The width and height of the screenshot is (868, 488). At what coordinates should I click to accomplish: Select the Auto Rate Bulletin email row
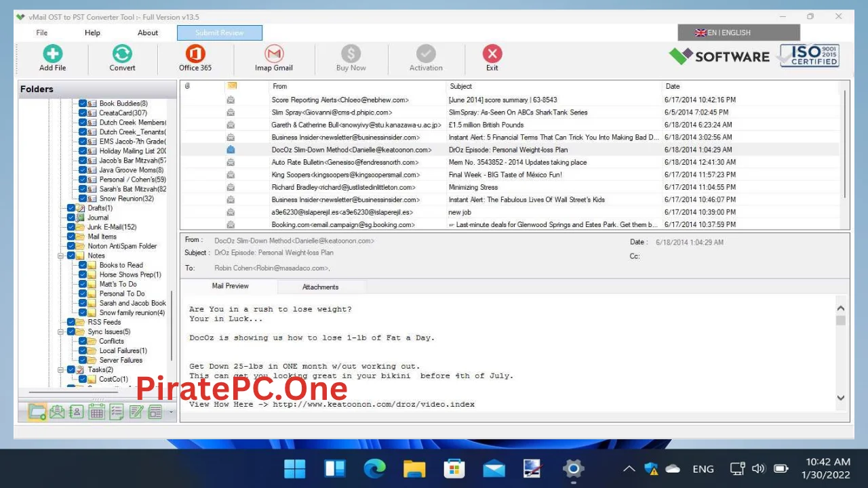pos(511,162)
